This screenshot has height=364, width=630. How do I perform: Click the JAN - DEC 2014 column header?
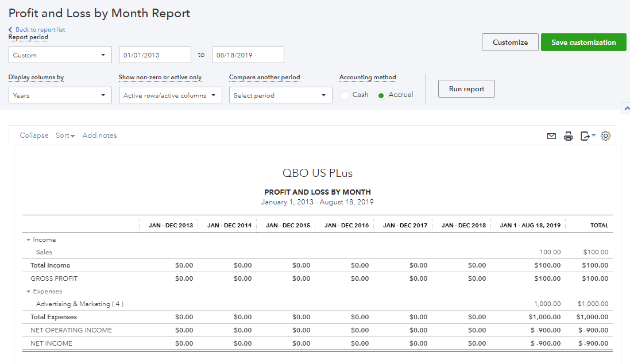click(229, 226)
